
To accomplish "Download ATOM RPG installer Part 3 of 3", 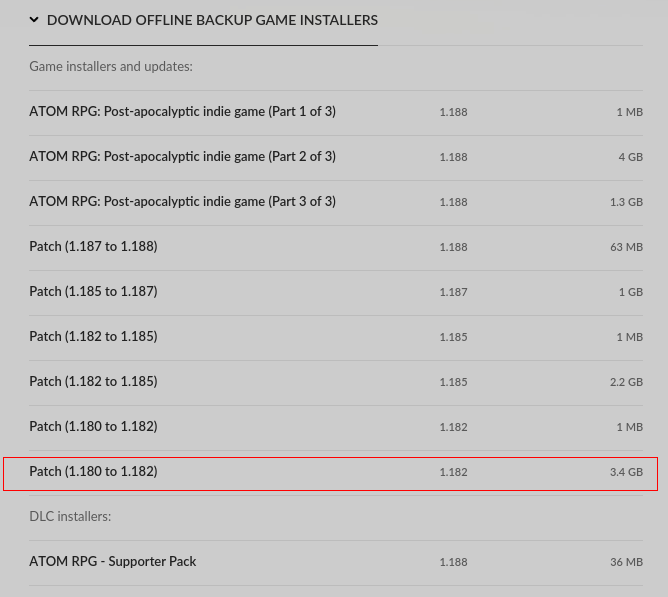I will [336, 202].
